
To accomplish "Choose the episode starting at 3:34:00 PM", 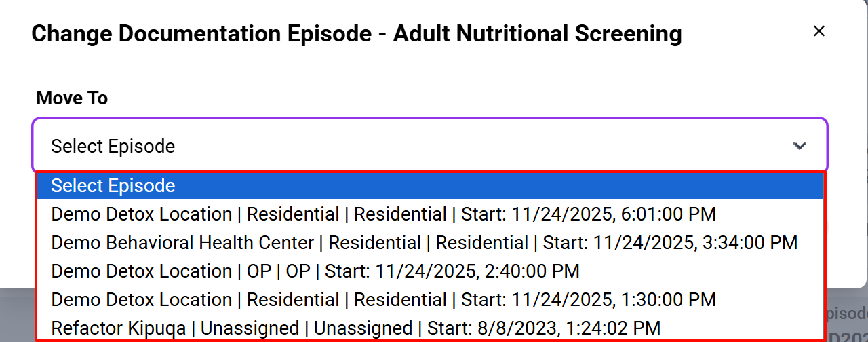I will tap(424, 243).
